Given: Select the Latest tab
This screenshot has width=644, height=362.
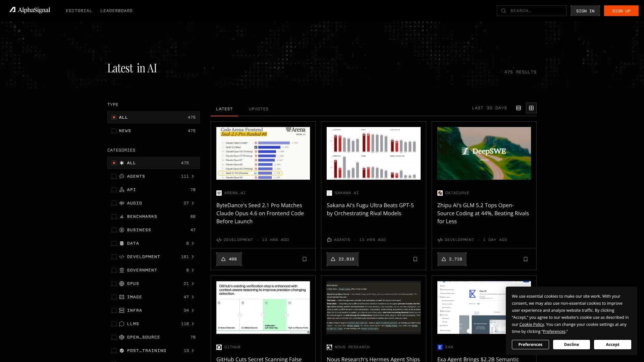Looking at the screenshot, I should coord(224,109).
